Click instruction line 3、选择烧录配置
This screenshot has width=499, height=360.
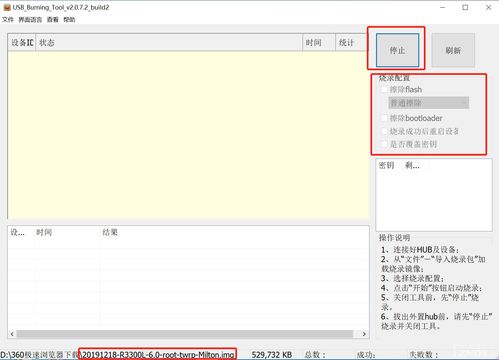click(412, 278)
